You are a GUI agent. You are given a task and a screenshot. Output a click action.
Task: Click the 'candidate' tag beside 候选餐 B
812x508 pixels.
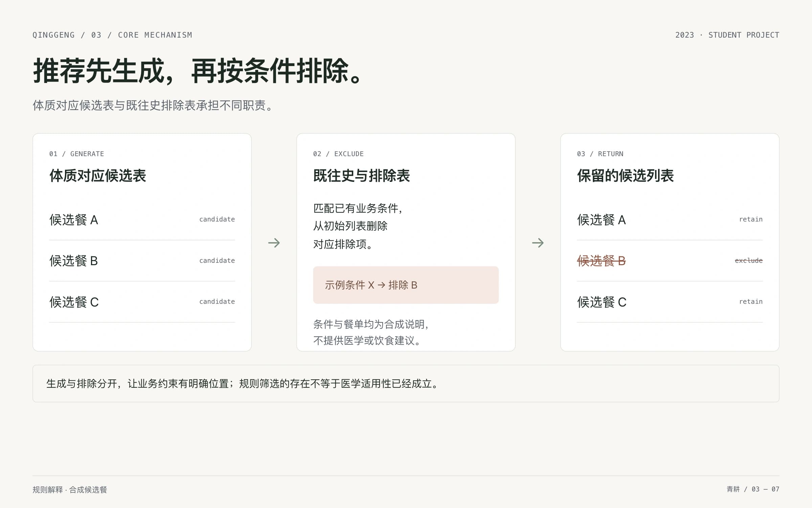pyautogui.click(x=217, y=260)
